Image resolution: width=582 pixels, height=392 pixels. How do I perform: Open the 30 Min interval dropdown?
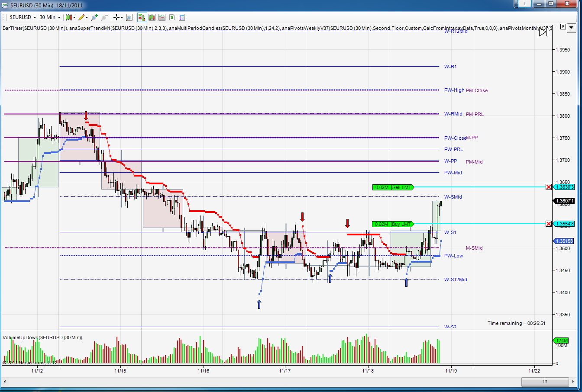click(x=50, y=17)
